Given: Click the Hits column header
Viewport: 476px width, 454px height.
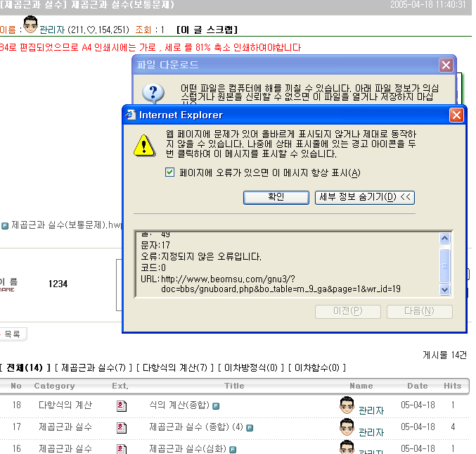Looking at the screenshot, I should click(x=452, y=386).
